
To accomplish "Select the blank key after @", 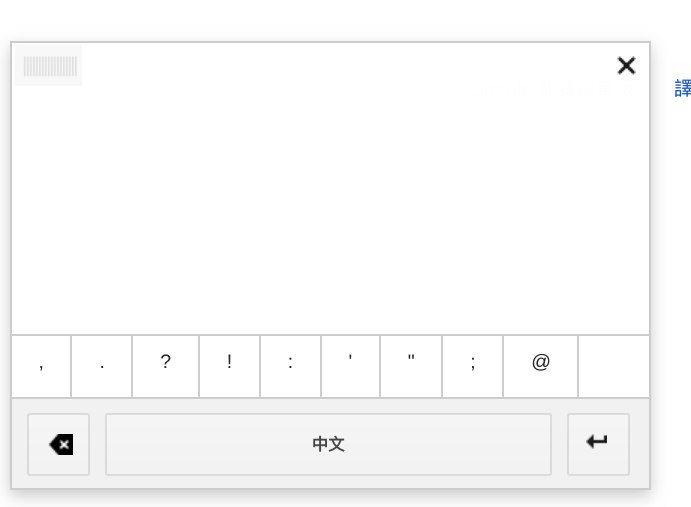I will 614,366.
